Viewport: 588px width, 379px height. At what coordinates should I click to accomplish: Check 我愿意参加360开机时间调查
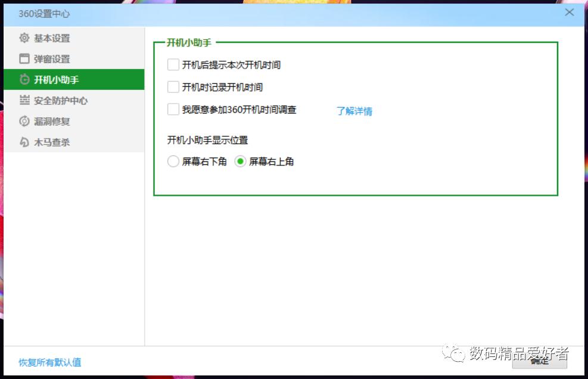point(173,110)
